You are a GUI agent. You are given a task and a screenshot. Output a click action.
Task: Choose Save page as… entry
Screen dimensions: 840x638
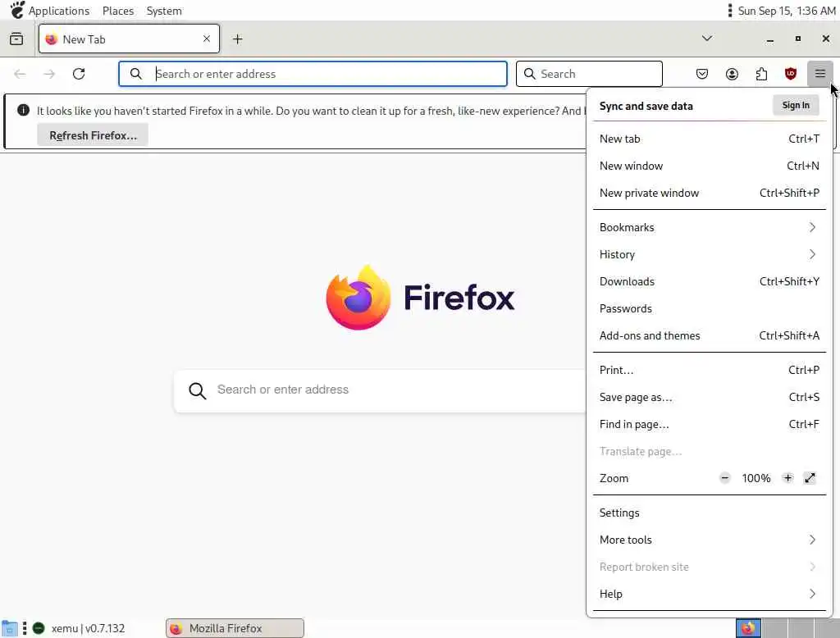710,397
